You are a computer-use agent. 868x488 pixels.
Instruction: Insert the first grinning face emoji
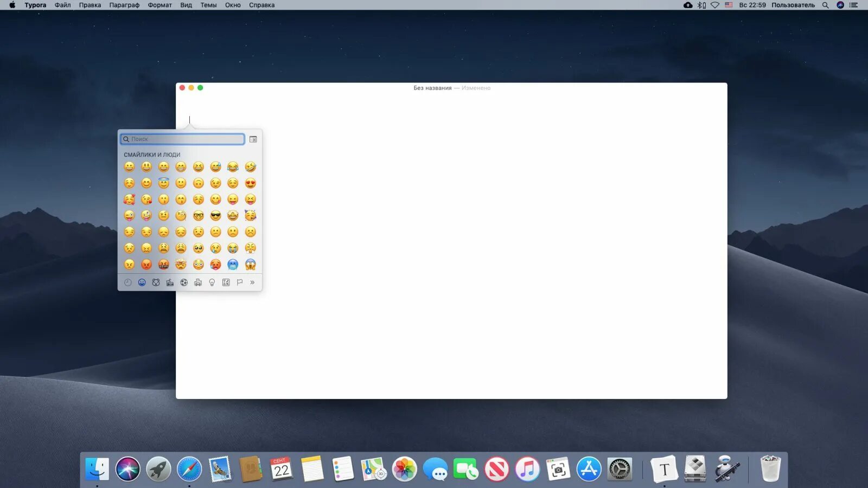point(129,167)
